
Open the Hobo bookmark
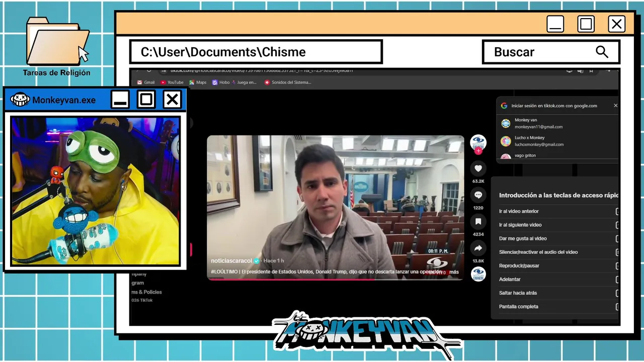pos(221,82)
